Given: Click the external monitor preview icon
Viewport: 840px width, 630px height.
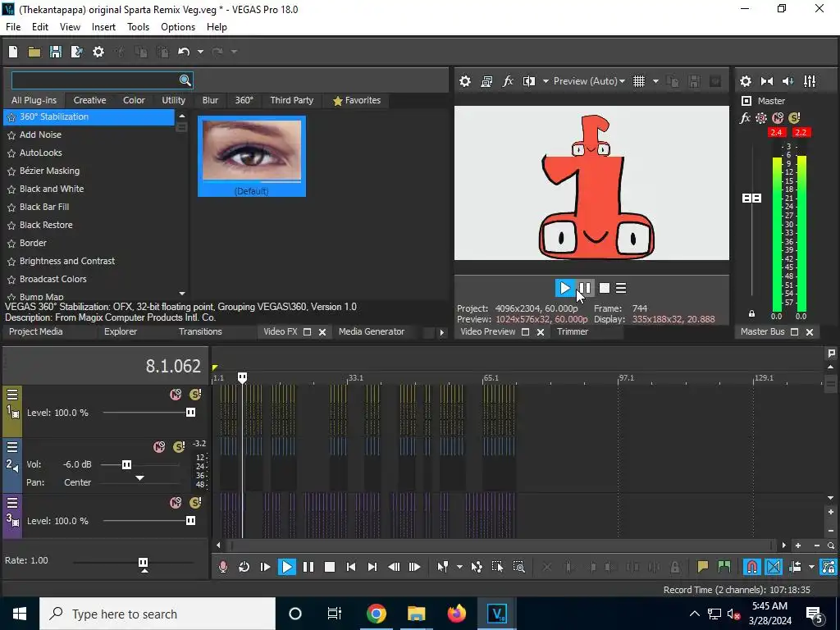Looking at the screenshot, I should [x=486, y=81].
